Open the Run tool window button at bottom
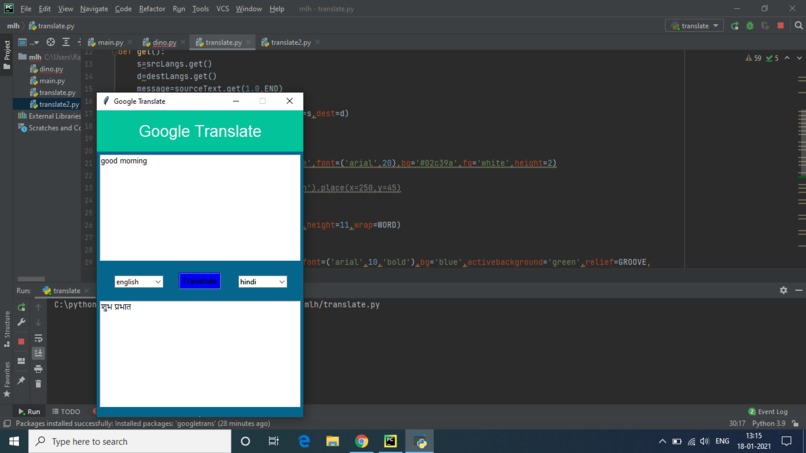This screenshot has height=453, width=806. [29, 411]
